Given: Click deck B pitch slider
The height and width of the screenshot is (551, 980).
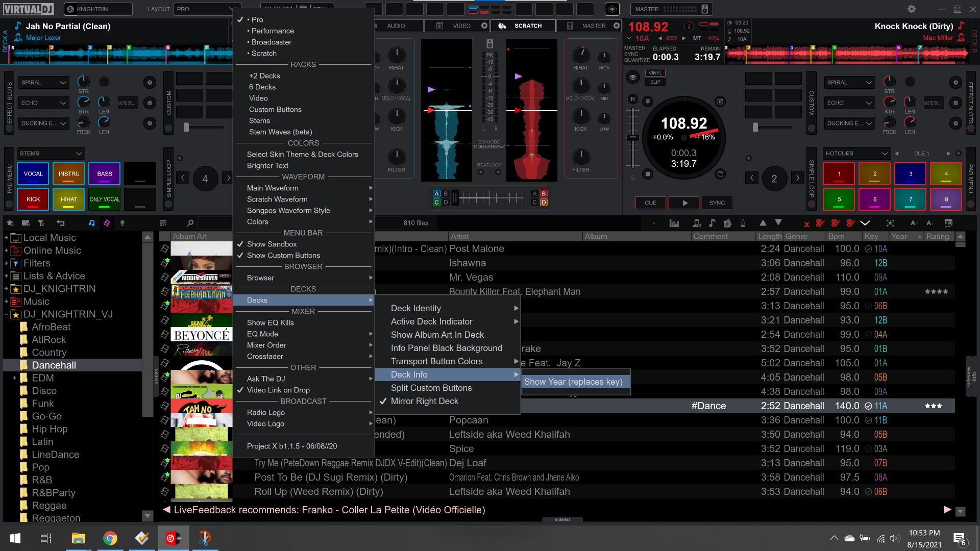Looking at the screenshot, I should tap(633, 138).
